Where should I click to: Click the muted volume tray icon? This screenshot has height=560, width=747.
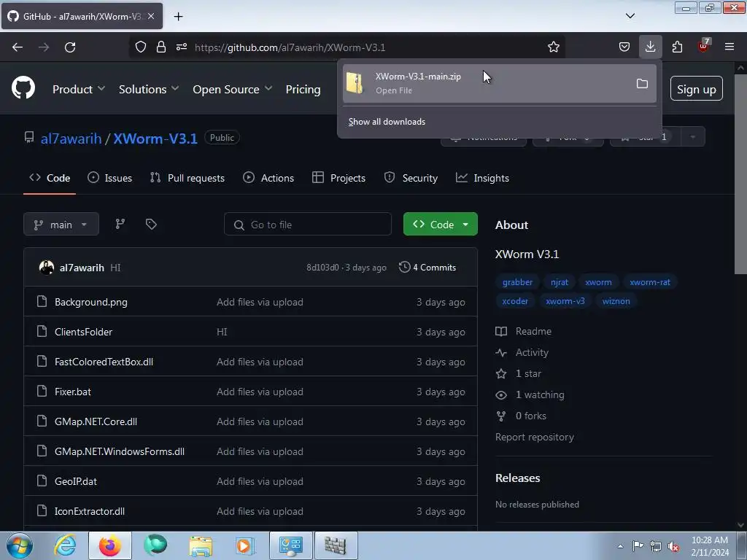[x=673, y=546]
